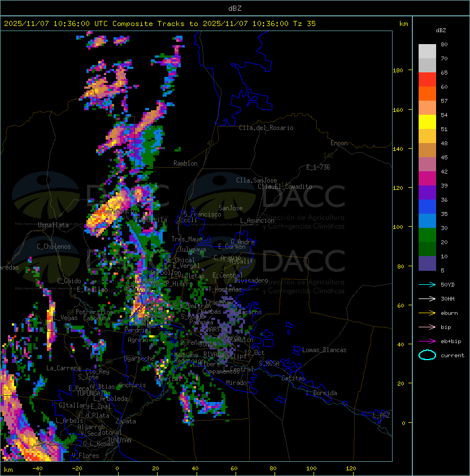
Task: Click the 57 dBZ peach swatch
Action: pyautogui.click(x=427, y=108)
